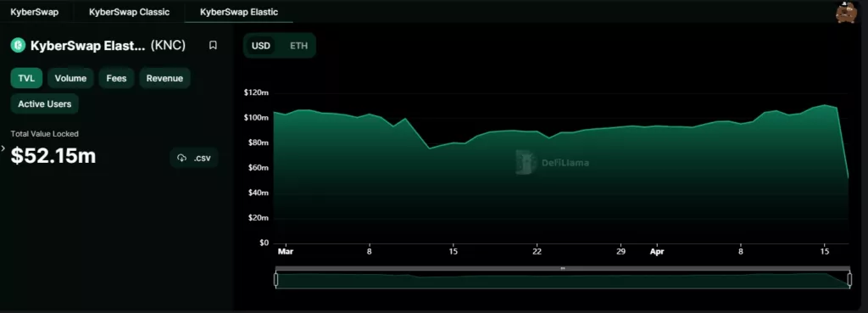Enable the Revenue chart metric
Screen dimensions: 868x313
(164, 78)
